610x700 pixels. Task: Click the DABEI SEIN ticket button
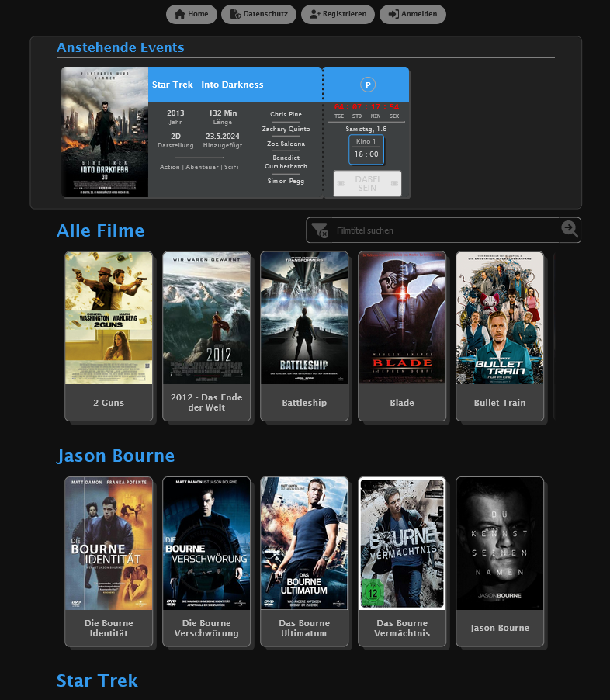pos(367,183)
